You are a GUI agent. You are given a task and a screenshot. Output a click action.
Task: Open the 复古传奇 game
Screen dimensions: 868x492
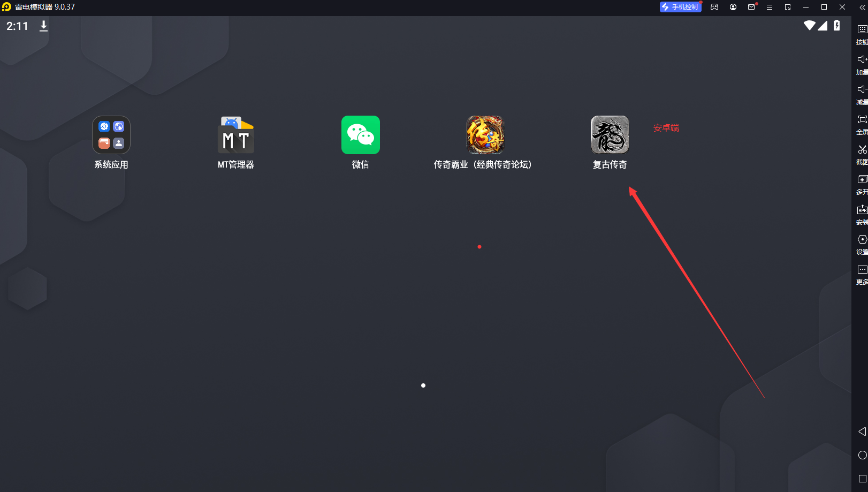[610, 135]
